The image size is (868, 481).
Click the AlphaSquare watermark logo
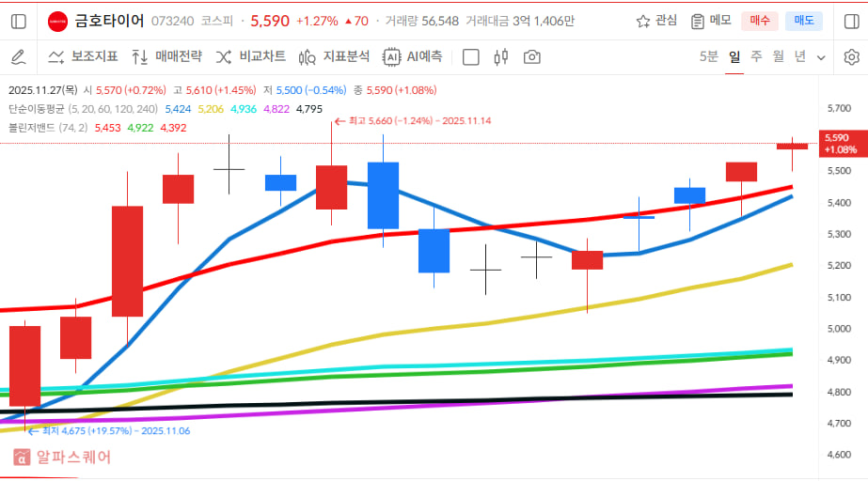(62, 458)
